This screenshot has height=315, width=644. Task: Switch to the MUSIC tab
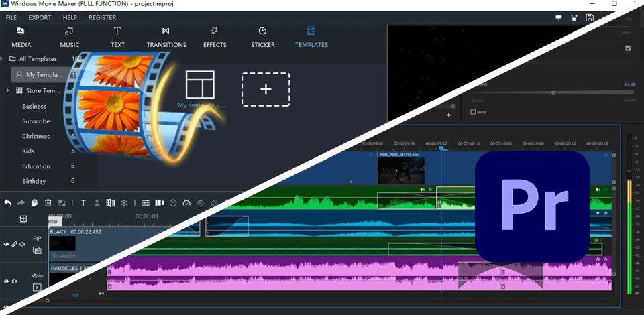pyautogui.click(x=70, y=38)
